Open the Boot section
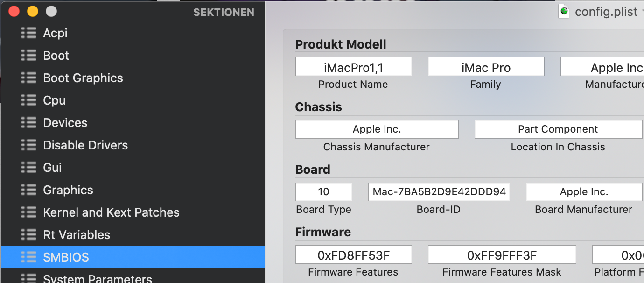 [56, 56]
